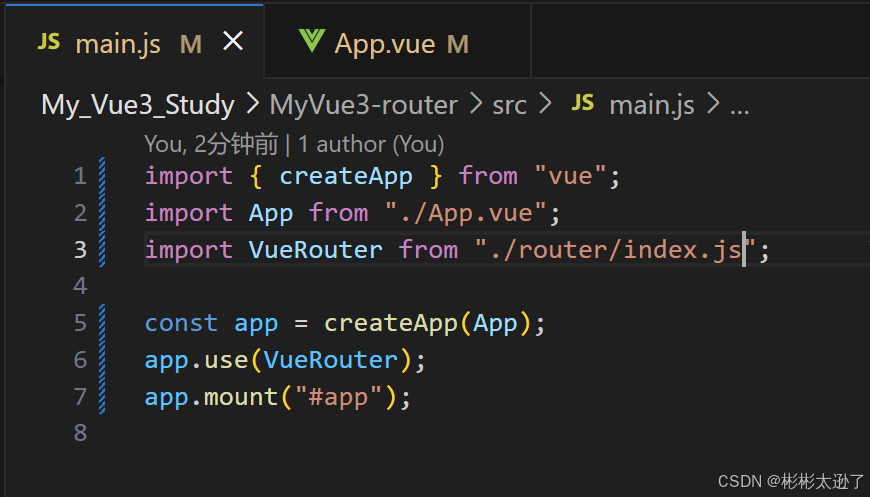Click the "./router/index.js" path string

click(615, 250)
